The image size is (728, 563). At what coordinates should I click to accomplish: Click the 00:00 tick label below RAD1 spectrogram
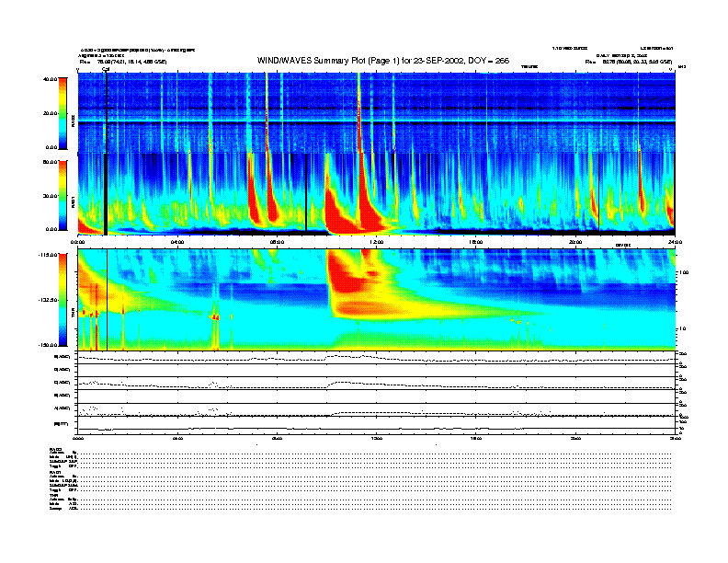coord(77,242)
